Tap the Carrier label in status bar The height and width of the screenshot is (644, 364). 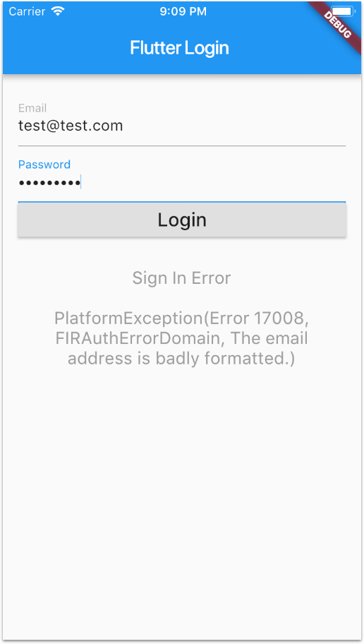[27, 11]
